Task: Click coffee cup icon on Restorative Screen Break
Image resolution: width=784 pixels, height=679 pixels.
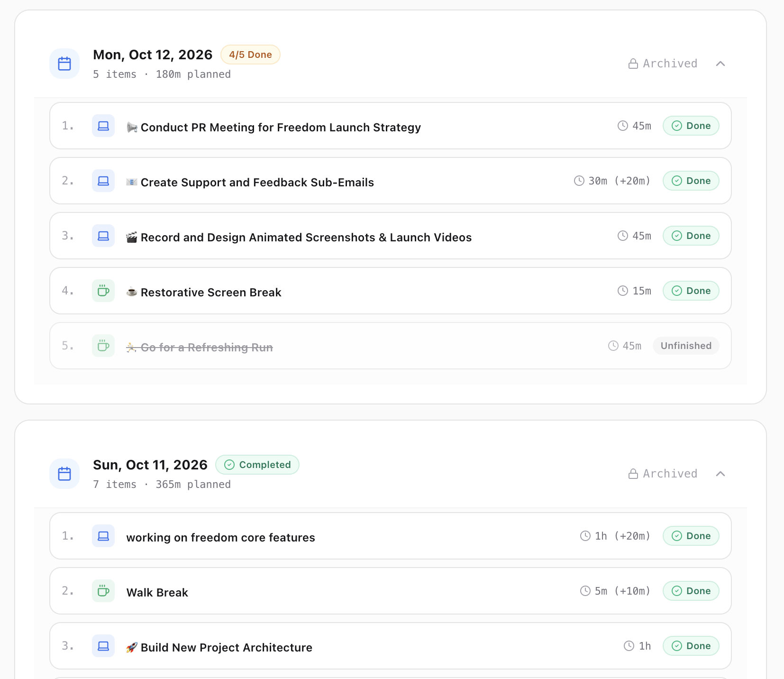Action: [103, 291]
